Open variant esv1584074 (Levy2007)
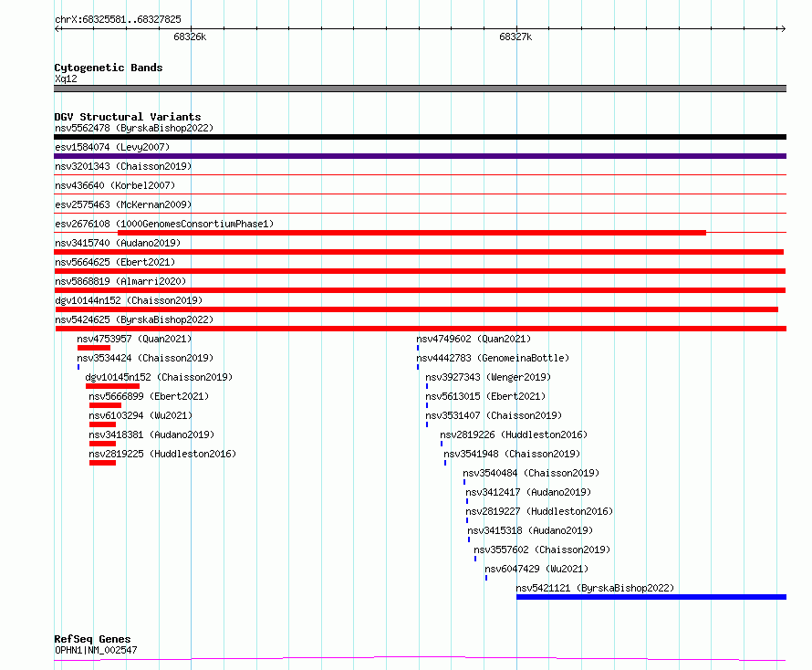Image resolution: width=812 pixels, height=670 pixels. click(x=112, y=147)
